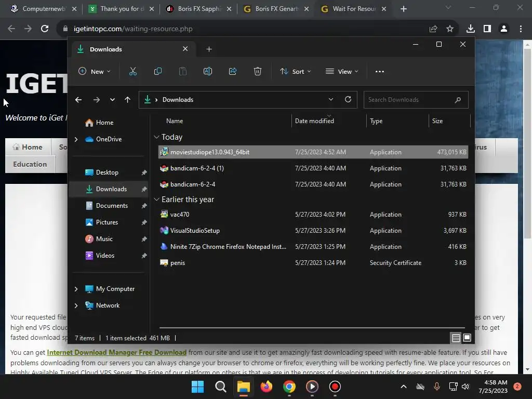Expand Network in navigation pane
Viewport: 532px width, 399px height.
point(76,305)
